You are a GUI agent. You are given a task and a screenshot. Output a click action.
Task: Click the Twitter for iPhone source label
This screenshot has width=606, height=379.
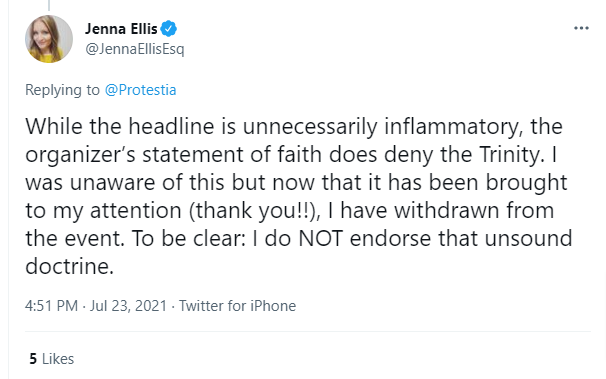click(237, 306)
